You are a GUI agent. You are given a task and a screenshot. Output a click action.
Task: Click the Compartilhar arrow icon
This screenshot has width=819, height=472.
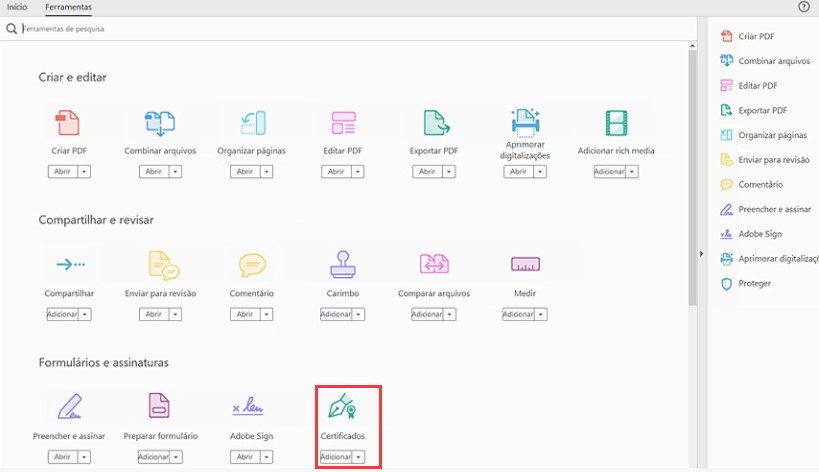point(71,264)
